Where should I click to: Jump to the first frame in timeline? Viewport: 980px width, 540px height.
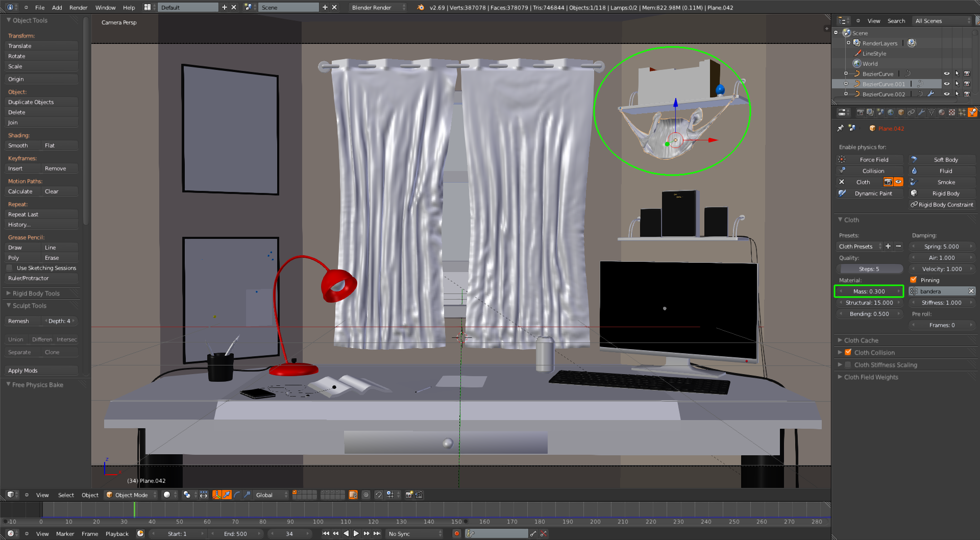(x=326, y=533)
